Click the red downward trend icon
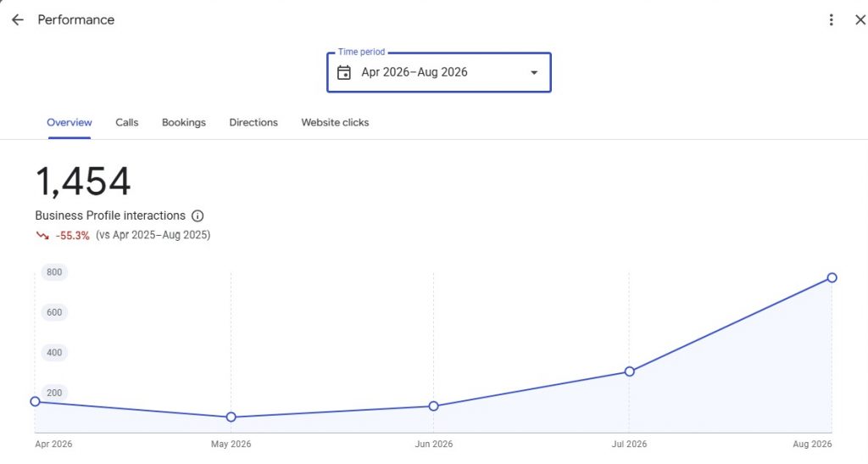Screen dimensions: 868x464 (42, 235)
